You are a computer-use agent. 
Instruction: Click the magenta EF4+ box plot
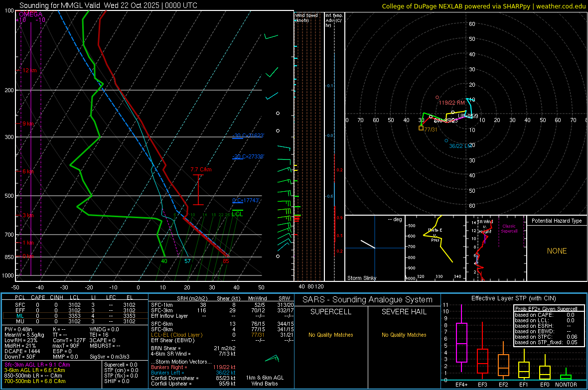pyautogui.click(x=461, y=342)
